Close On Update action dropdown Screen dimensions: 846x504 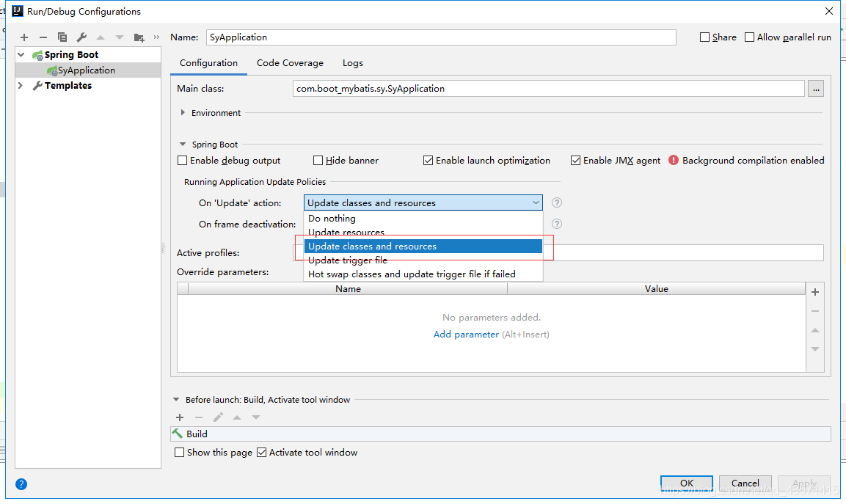coord(536,202)
